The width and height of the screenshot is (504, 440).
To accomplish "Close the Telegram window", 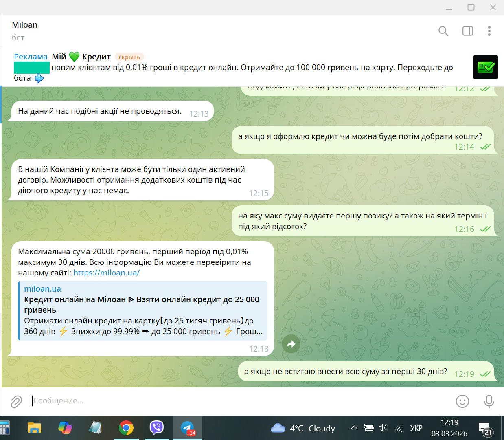I will (493, 7).
